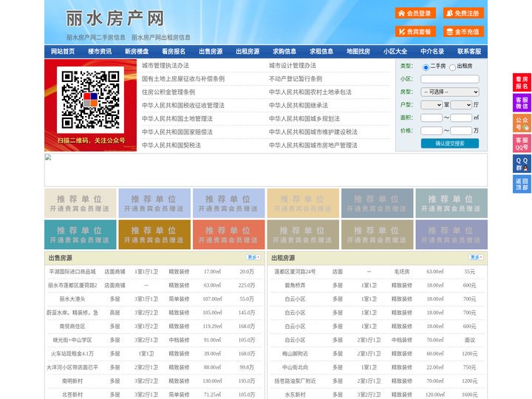Open 小区大全 navigation item
Viewport: 532px width, 399px height.
click(x=395, y=52)
